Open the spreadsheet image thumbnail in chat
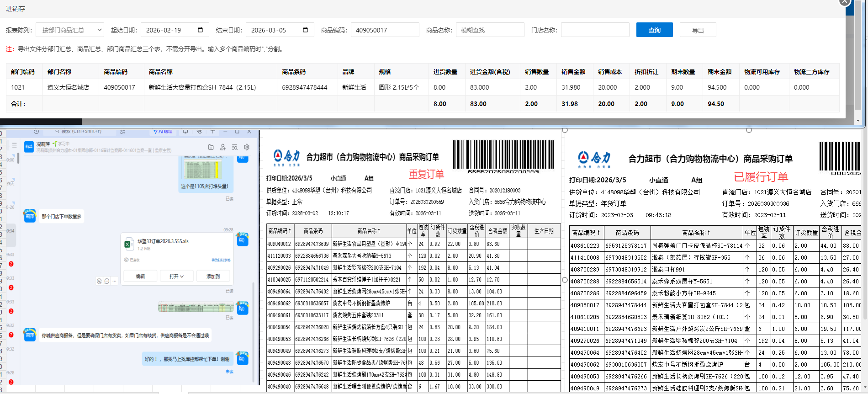Image resolution: width=868 pixels, height=394 pixels. coord(196,308)
